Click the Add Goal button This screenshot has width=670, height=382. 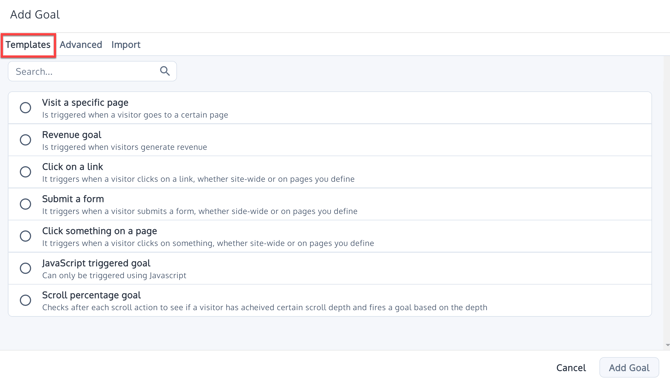point(629,367)
